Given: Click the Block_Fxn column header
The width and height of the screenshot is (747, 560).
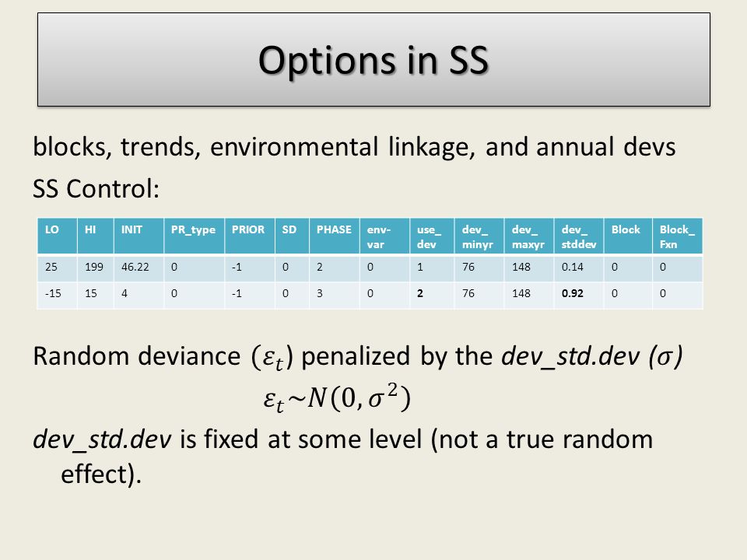Looking at the screenshot, I should click(677, 236).
